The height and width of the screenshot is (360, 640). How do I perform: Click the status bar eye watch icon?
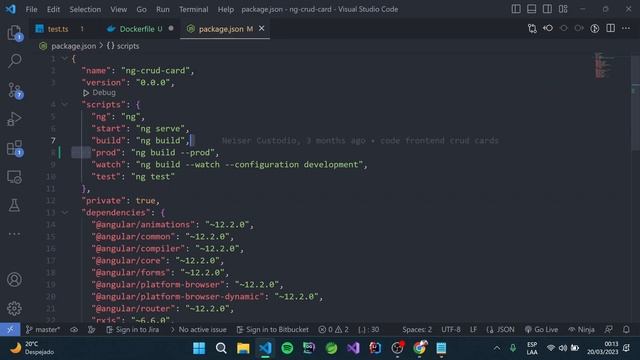[x=74, y=329]
